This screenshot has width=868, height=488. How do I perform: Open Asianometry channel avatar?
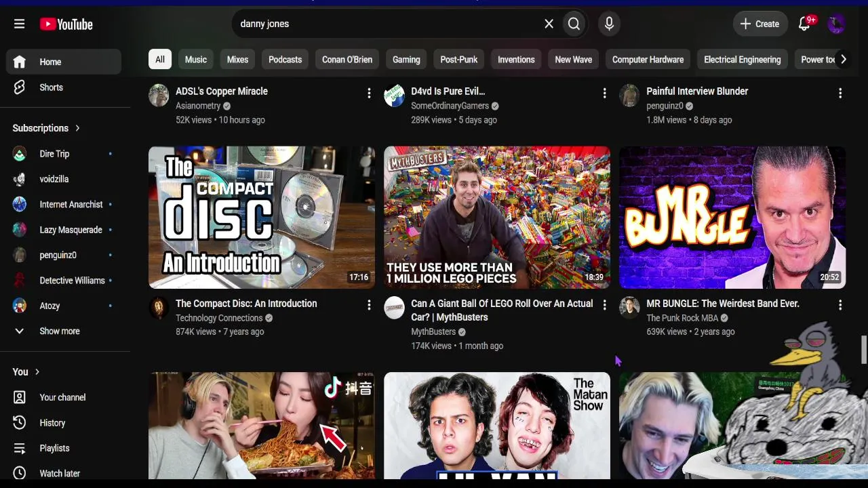point(159,96)
